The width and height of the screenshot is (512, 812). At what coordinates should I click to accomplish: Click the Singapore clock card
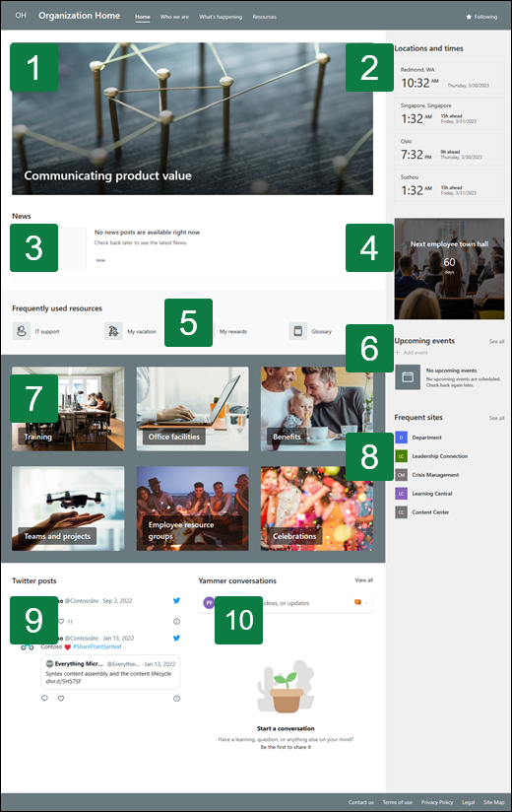click(449, 113)
